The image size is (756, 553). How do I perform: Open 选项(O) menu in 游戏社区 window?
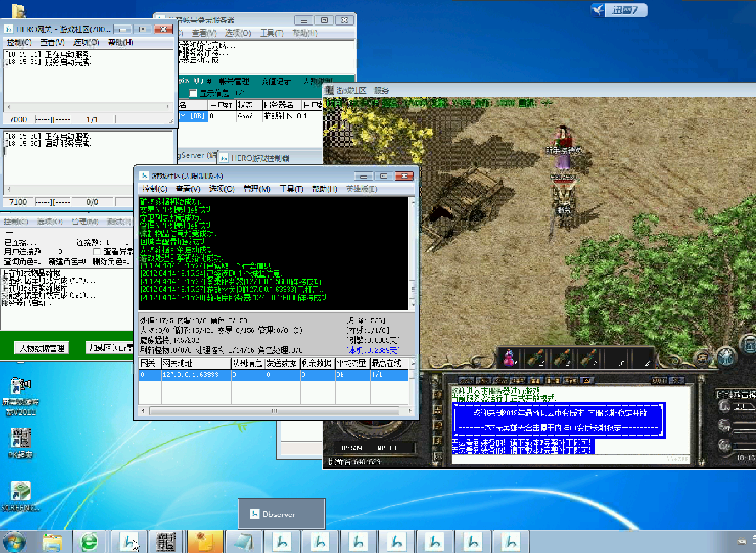[222, 189]
